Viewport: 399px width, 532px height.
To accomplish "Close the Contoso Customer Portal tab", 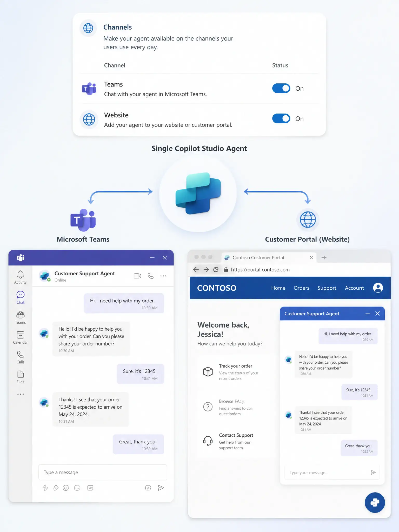I will point(311,257).
